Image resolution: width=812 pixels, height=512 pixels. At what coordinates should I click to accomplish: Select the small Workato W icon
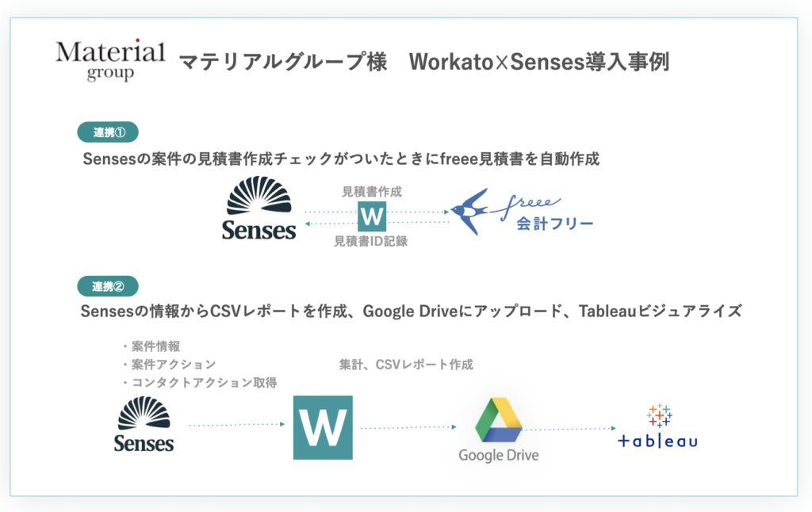[x=371, y=216]
